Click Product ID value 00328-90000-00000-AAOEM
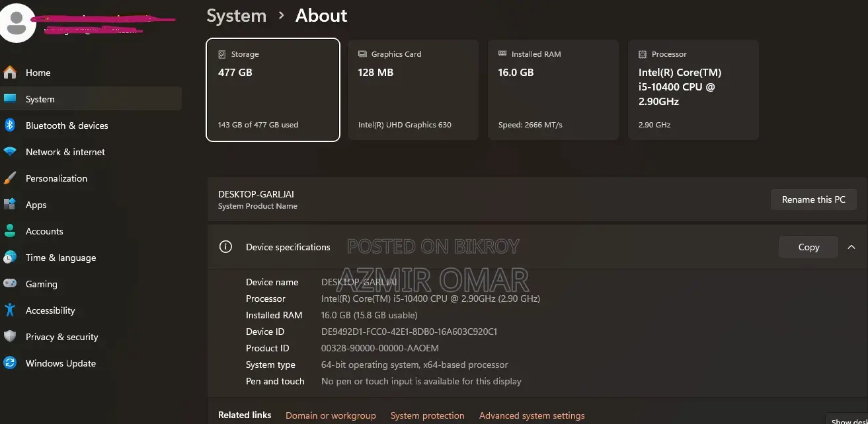 coord(380,348)
